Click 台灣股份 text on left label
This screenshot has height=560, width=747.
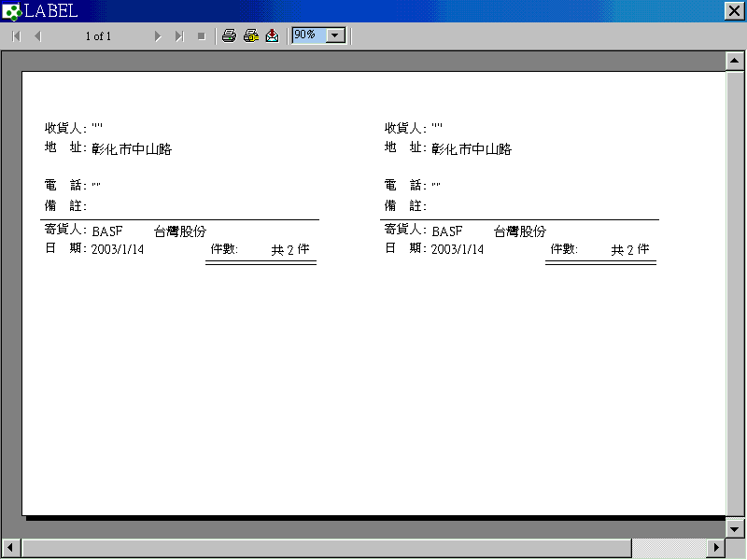(180, 231)
